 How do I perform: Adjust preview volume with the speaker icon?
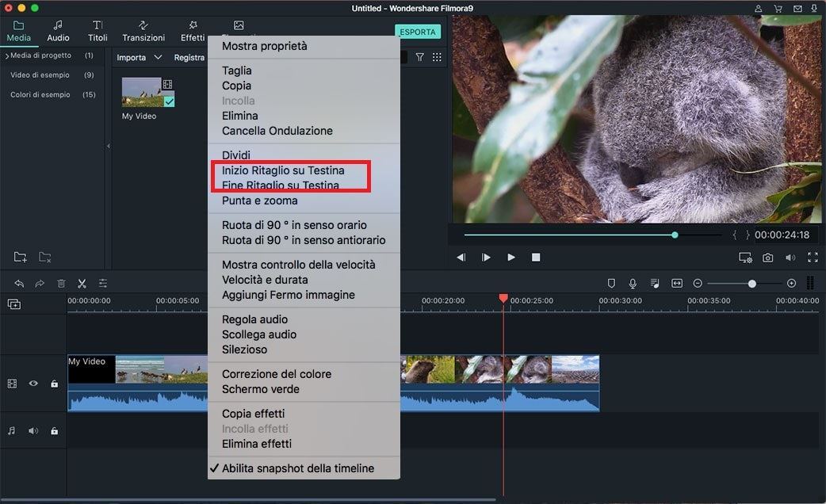790,257
